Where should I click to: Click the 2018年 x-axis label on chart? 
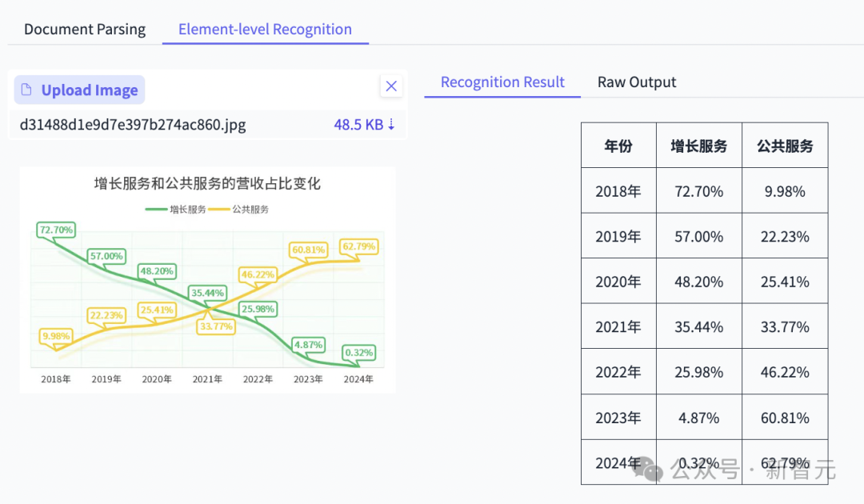(x=56, y=379)
